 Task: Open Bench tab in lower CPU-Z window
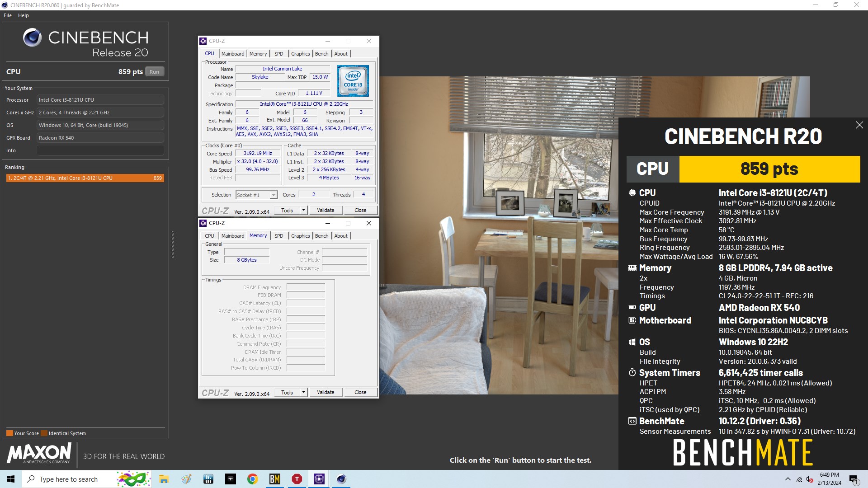(322, 236)
